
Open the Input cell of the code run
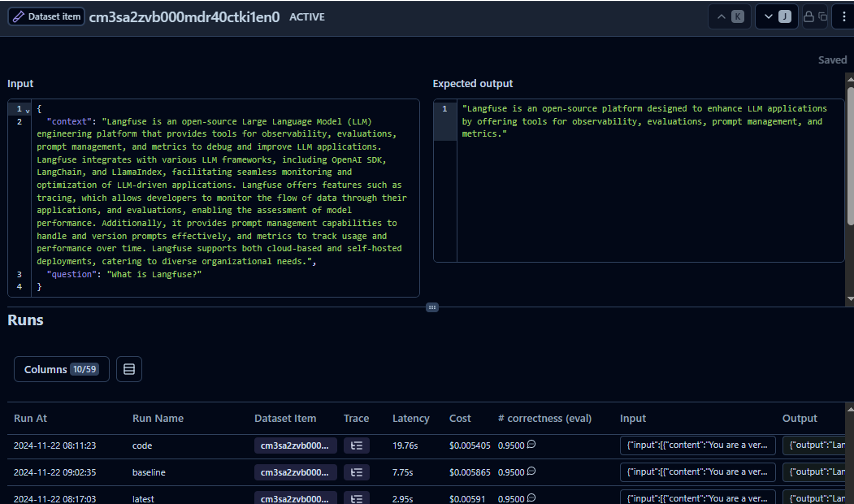point(697,445)
